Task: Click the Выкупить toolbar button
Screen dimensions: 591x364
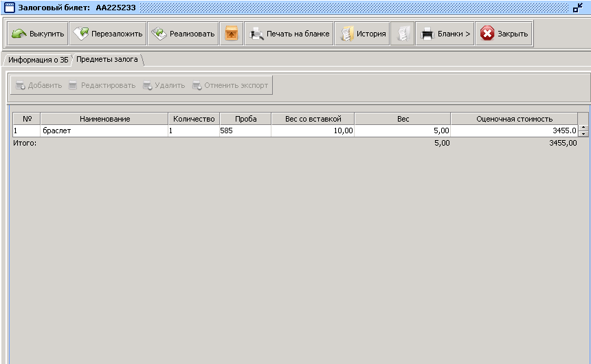Action: click(x=38, y=34)
